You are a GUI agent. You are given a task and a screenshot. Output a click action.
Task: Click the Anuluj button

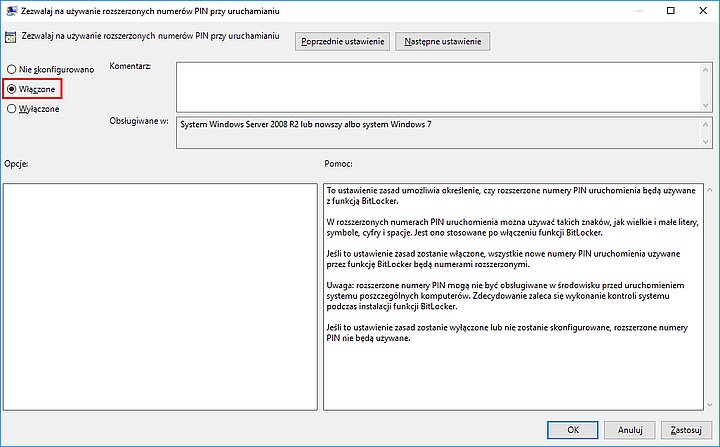tap(629, 430)
